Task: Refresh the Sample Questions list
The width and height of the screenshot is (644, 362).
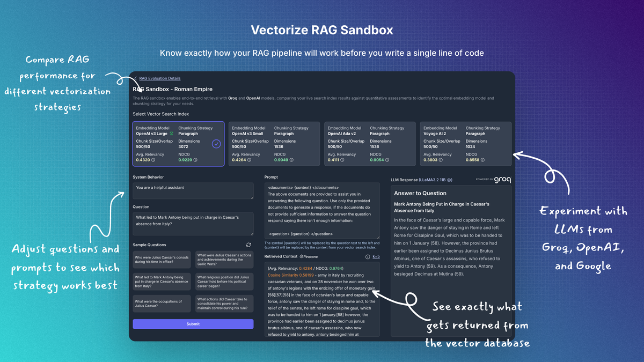Action: (248, 245)
